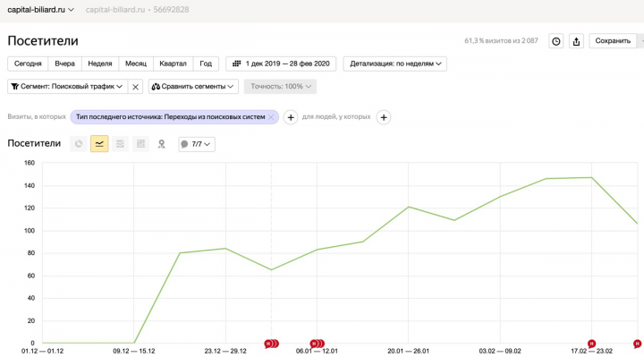
Task: Click the Посетители page heading
Action: point(43,40)
